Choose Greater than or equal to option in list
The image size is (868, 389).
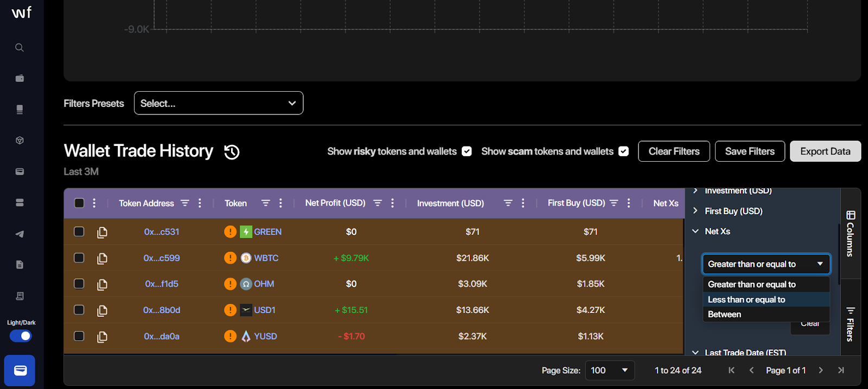(x=766, y=284)
